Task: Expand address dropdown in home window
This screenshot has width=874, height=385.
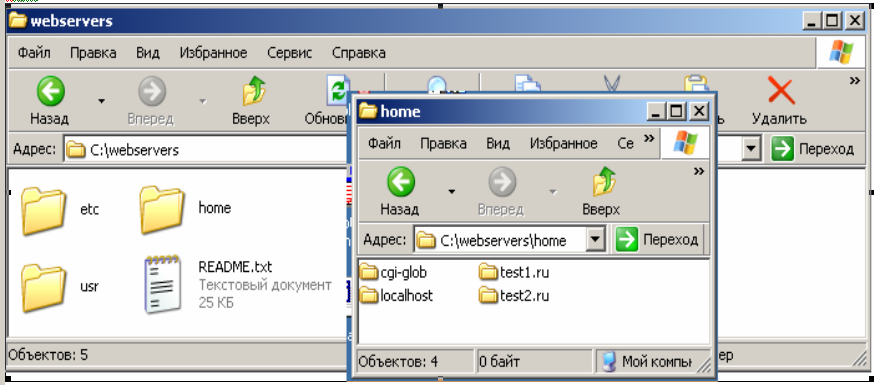Action: coord(596,240)
